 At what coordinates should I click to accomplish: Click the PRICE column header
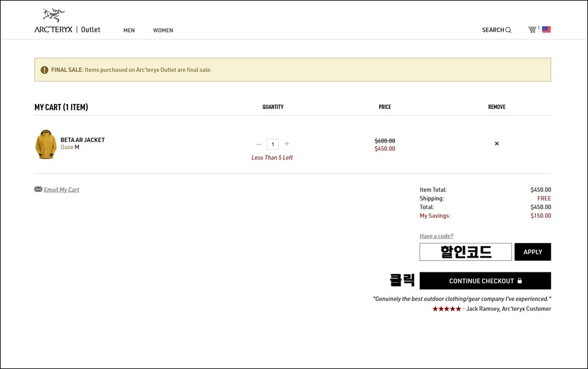click(385, 106)
